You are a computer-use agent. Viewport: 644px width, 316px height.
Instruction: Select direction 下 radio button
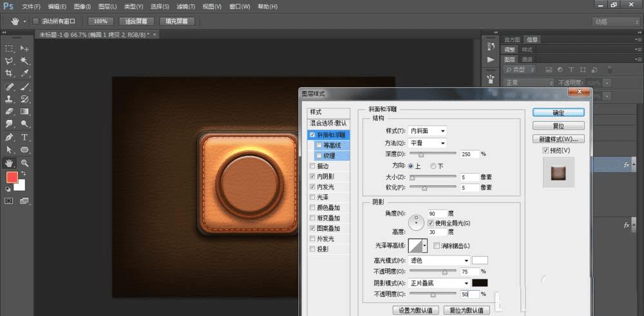[x=433, y=166]
